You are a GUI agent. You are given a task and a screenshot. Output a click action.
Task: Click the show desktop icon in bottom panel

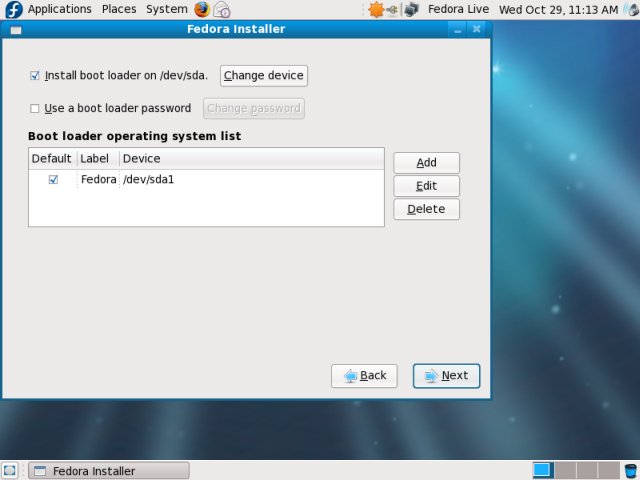pyautogui.click(x=10, y=470)
